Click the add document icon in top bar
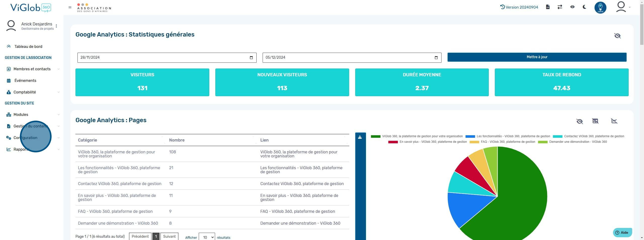This screenshot has width=644, height=240. pos(548,7)
